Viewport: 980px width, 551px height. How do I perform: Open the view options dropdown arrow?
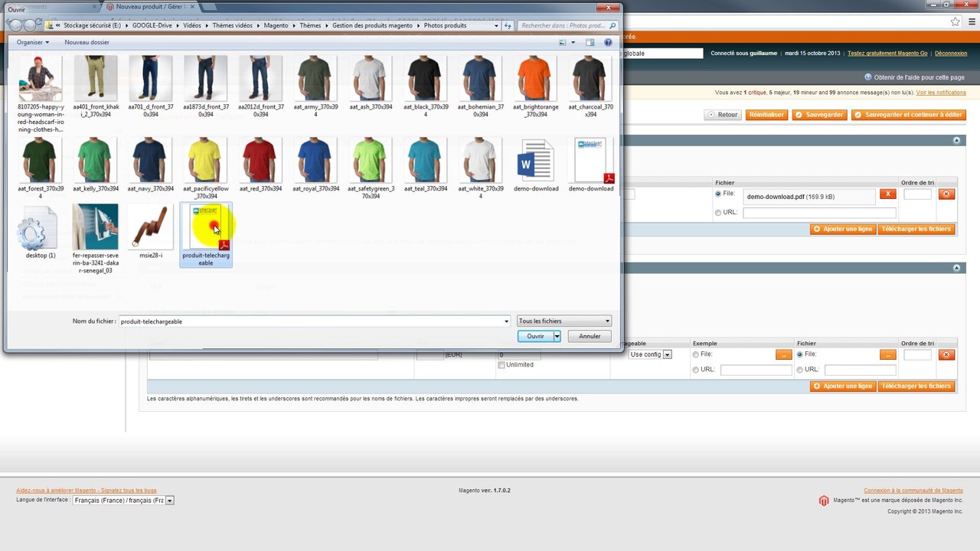[573, 42]
